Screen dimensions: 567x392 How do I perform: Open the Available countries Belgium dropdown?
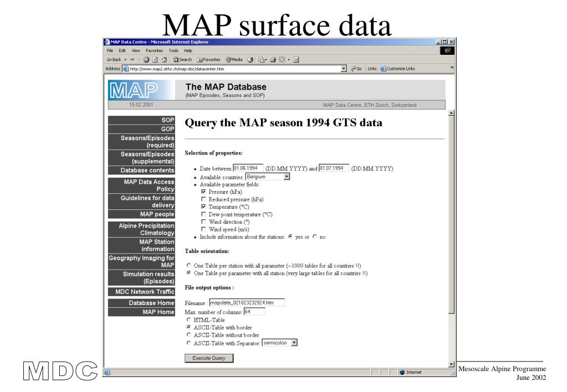268,177
